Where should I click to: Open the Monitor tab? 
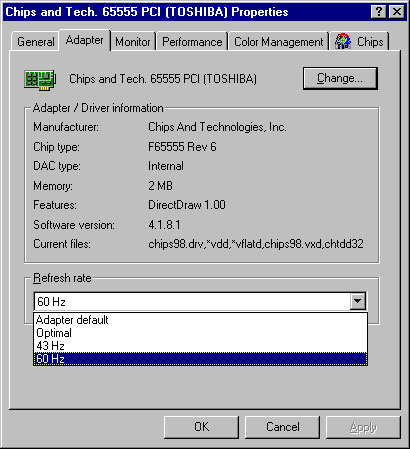click(x=133, y=42)
